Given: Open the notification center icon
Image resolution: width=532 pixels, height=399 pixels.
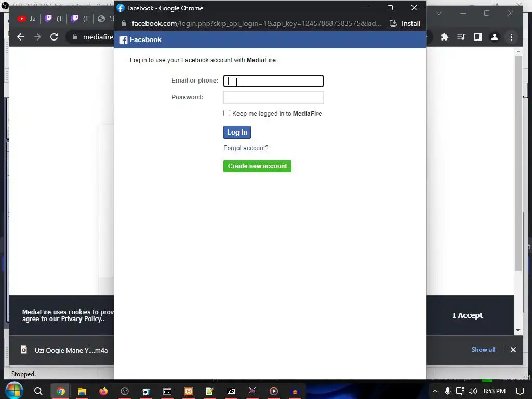Looking at the screenshot, I should (520, 391).
